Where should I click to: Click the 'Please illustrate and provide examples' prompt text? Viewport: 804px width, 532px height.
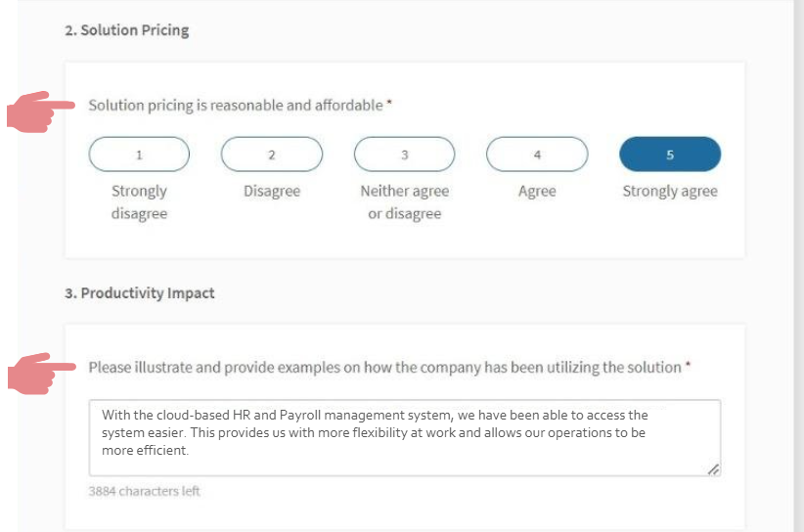pyautogui.click(x=389, y=368)
